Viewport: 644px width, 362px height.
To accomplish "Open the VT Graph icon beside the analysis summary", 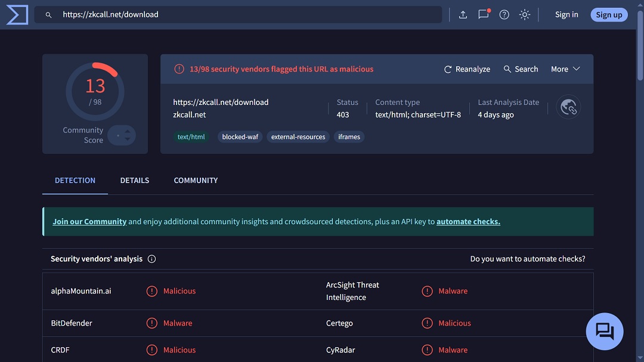I will tap(568, 107).
